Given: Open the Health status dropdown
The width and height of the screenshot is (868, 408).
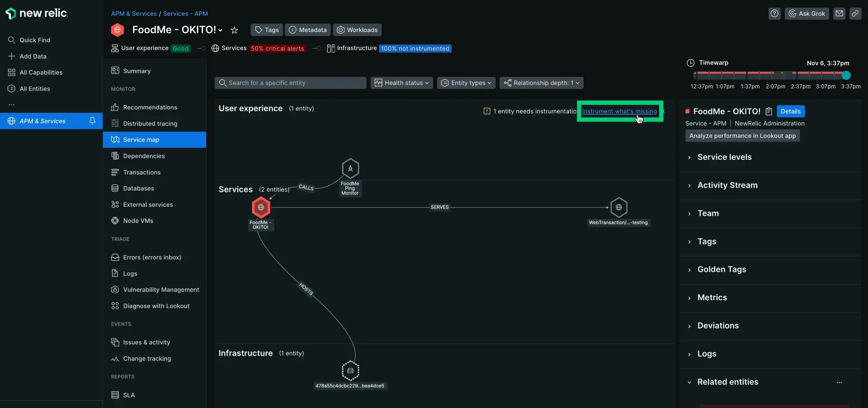Looking at the screenshot, I should click(x=401, y=83).
